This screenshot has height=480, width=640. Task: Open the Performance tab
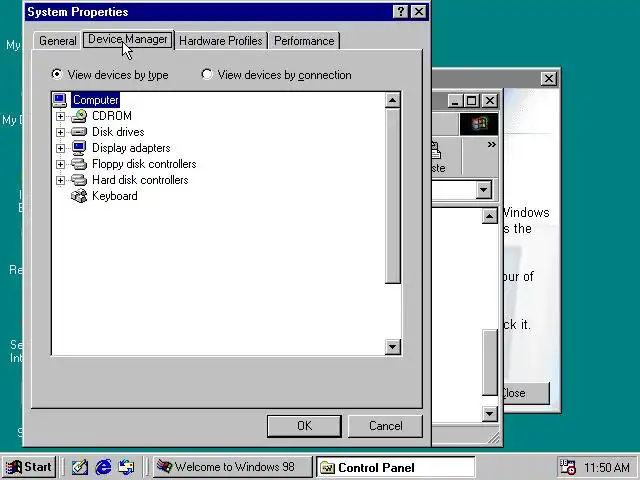click(304, 41)
